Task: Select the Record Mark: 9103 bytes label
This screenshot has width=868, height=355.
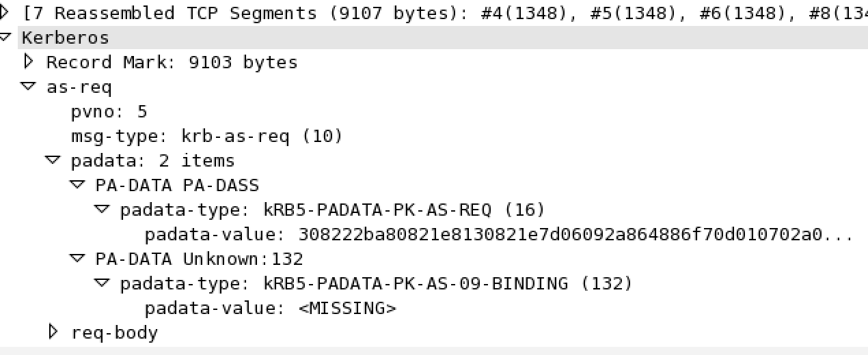Action: point(172,62)
